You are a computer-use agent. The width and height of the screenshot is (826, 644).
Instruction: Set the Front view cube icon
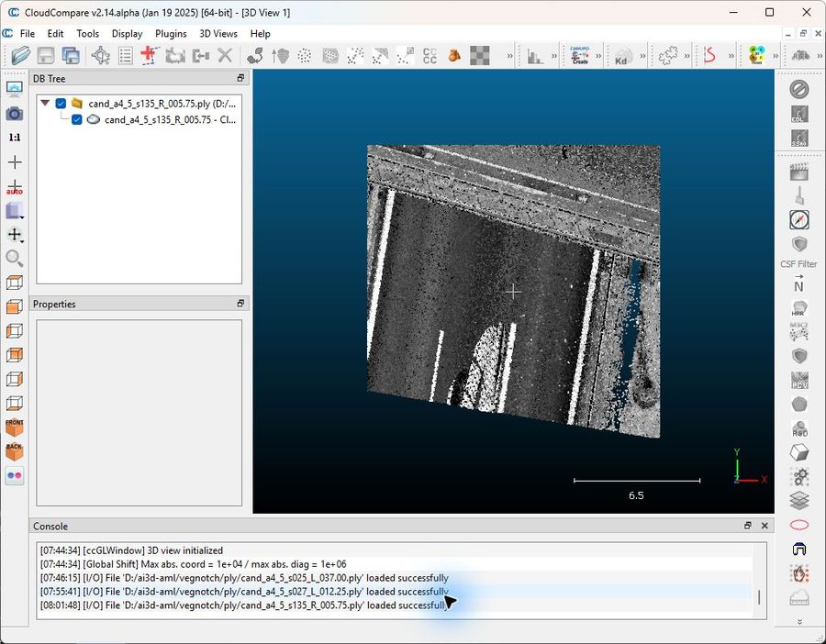point(14,427)
